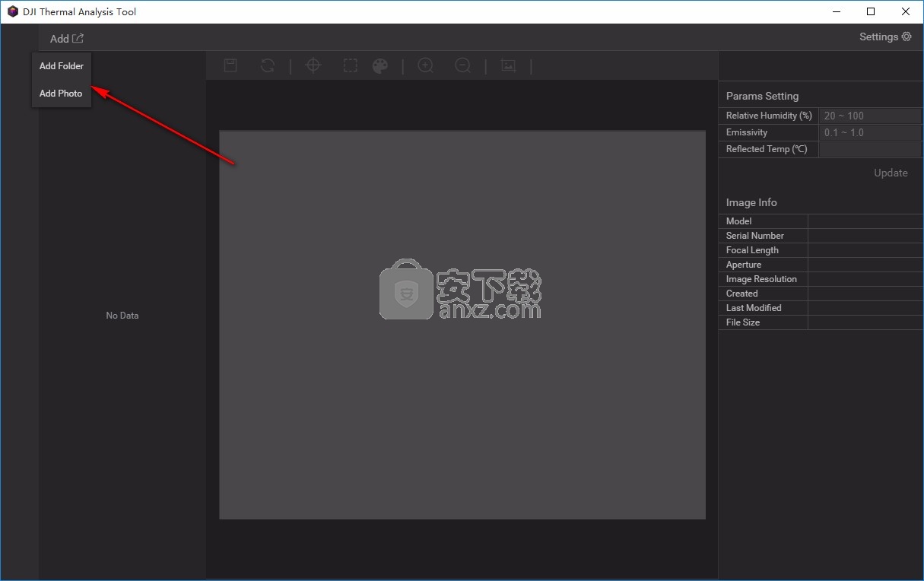The width and height of the screenshot is (924, 581).
Task: Click the Reflected Temp input field
Action: click(x=870, y=149)
